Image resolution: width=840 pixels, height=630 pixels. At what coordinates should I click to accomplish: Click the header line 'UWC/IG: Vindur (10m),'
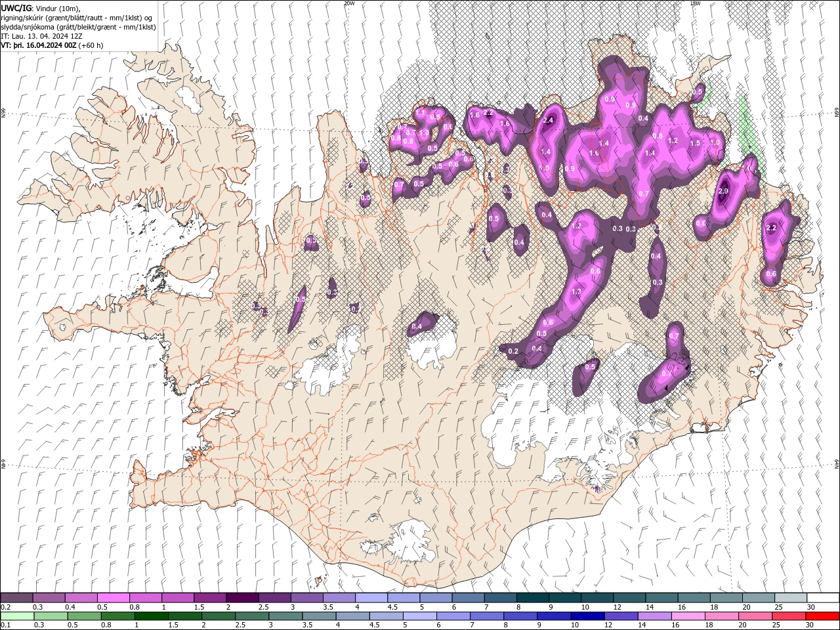[41, 8]
